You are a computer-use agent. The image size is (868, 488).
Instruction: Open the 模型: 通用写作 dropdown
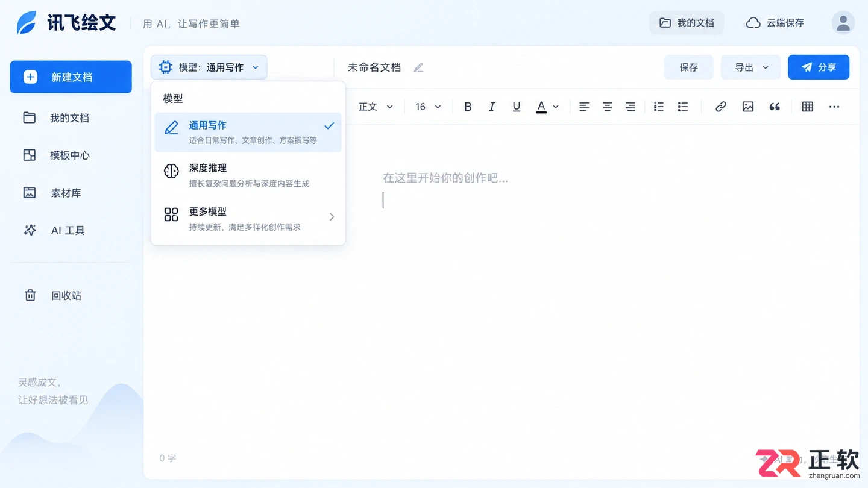[209, 67]
